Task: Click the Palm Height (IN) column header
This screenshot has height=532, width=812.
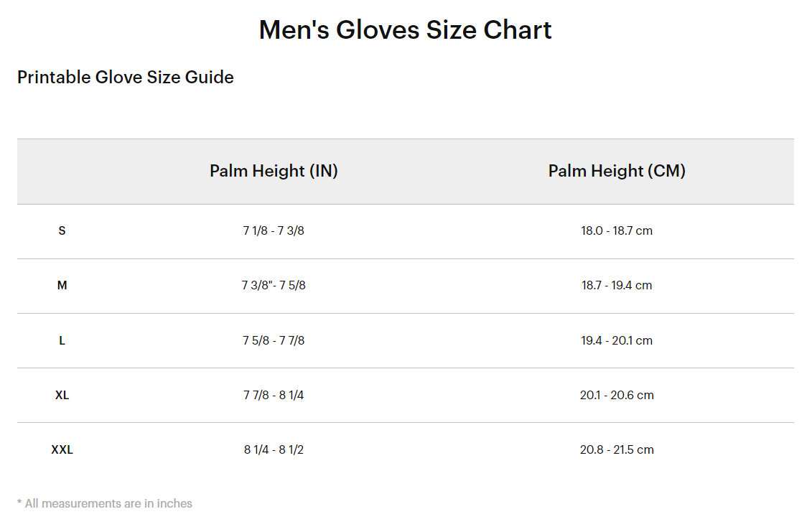Action: 274,171
